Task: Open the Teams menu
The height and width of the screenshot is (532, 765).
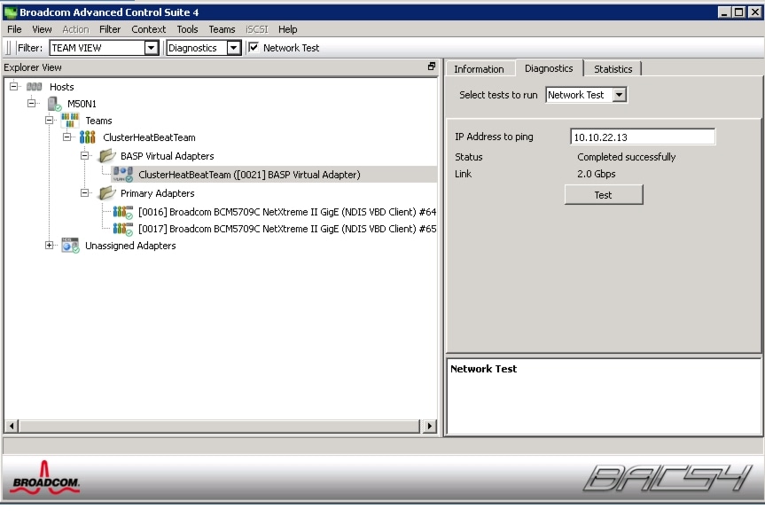Action: [222, 29]
